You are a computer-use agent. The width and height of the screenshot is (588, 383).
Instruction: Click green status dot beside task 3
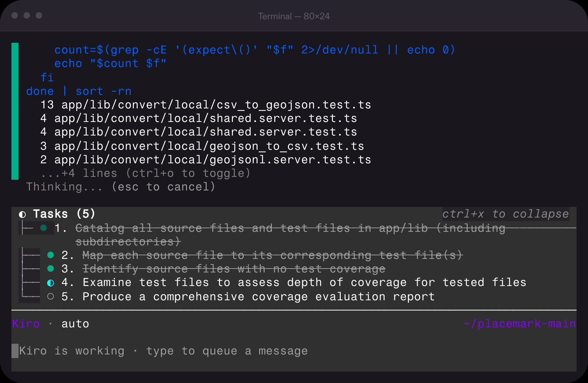coord(51,269)
